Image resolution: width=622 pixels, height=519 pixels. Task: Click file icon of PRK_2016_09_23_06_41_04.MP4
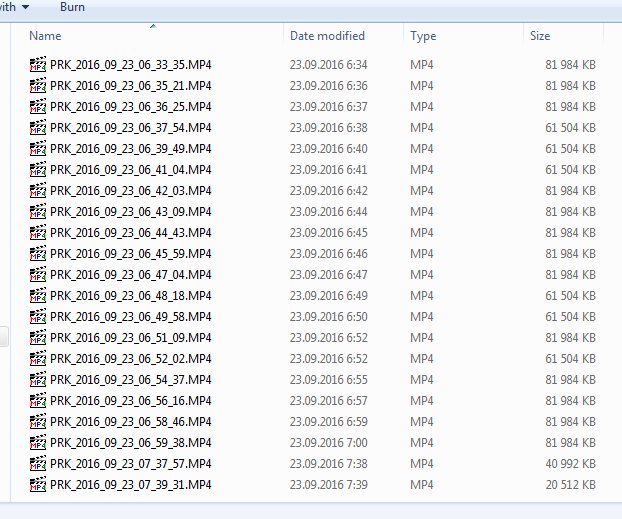pos(38,169)
